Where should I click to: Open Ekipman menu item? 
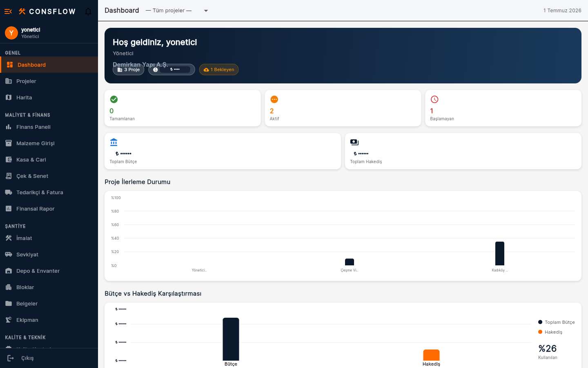click(49, 320)
